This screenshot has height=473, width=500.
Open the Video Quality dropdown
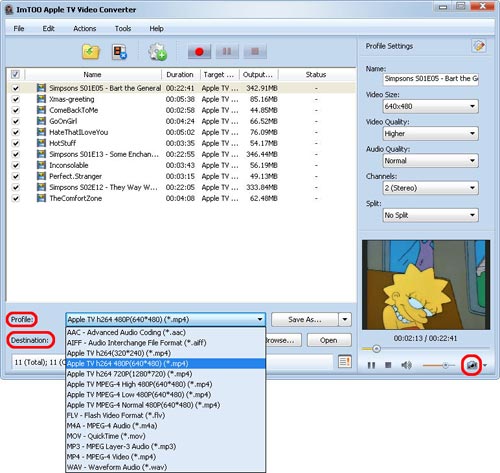[x=431, y=134]
